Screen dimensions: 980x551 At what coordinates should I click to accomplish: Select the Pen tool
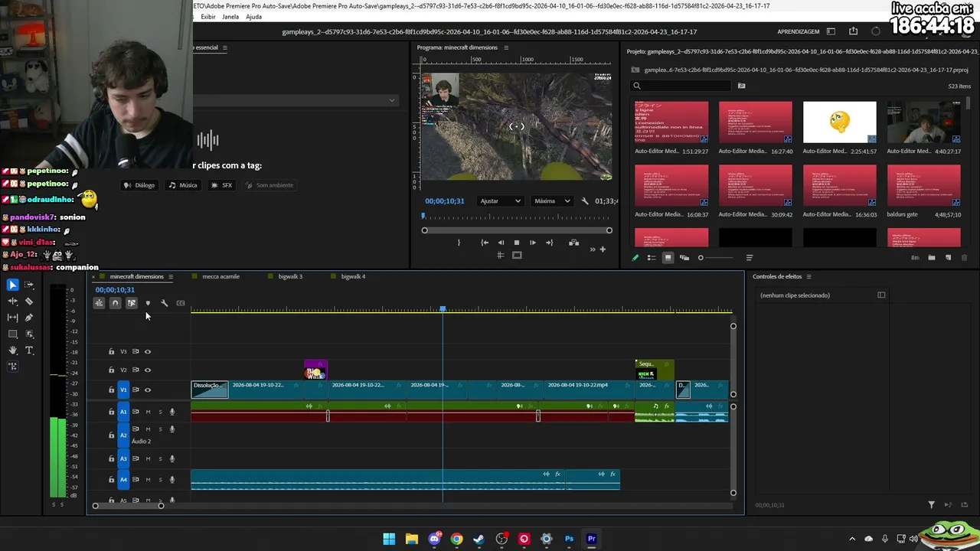point(29,318)
